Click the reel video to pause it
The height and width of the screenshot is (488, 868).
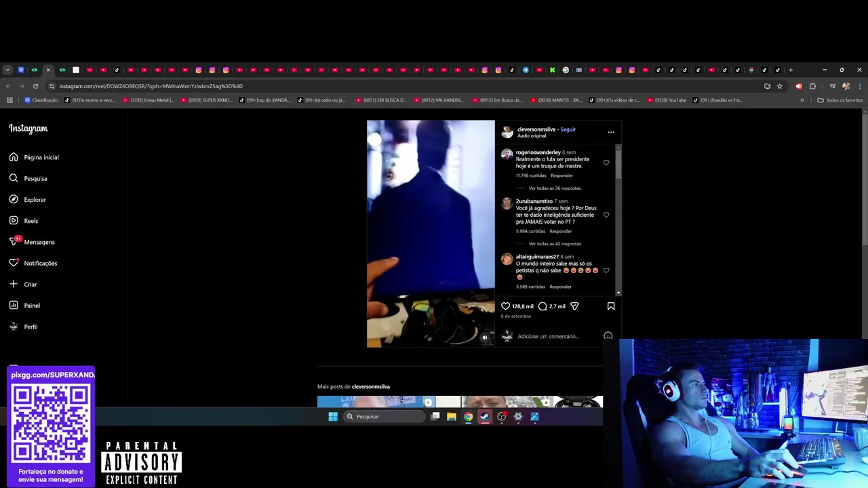coord(431,234)
